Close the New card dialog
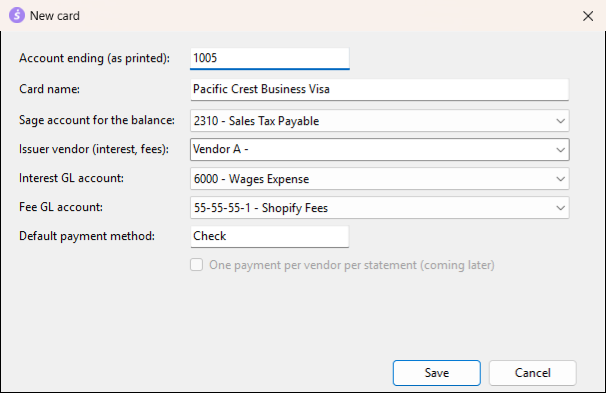Viewport: 606px width, 393px height. click(588, 16)
